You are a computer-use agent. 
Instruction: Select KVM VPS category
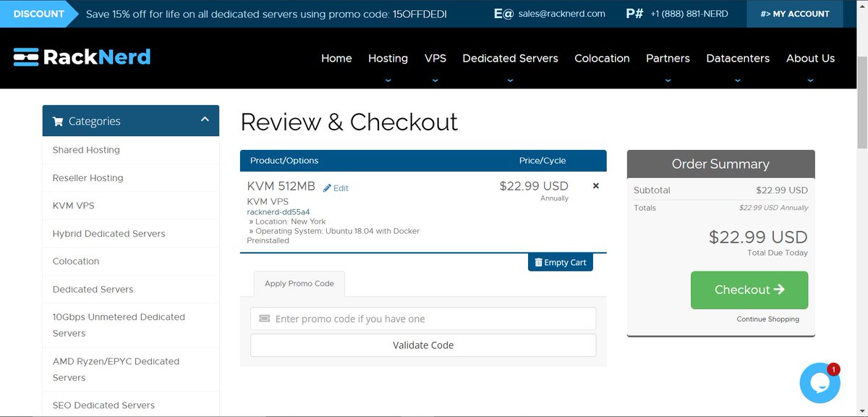73,206
